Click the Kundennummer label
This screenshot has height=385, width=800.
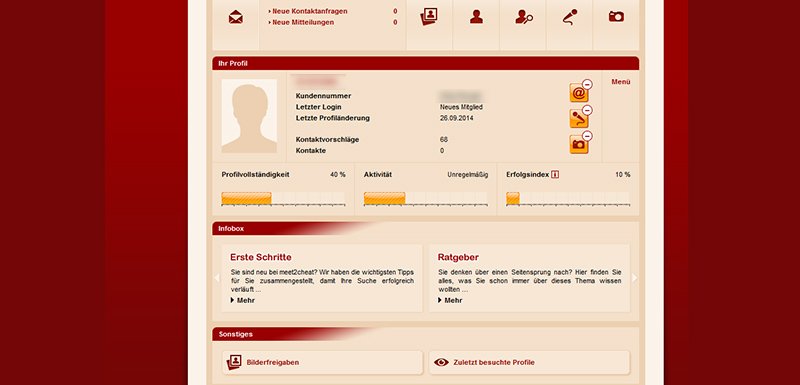[323, 96]
